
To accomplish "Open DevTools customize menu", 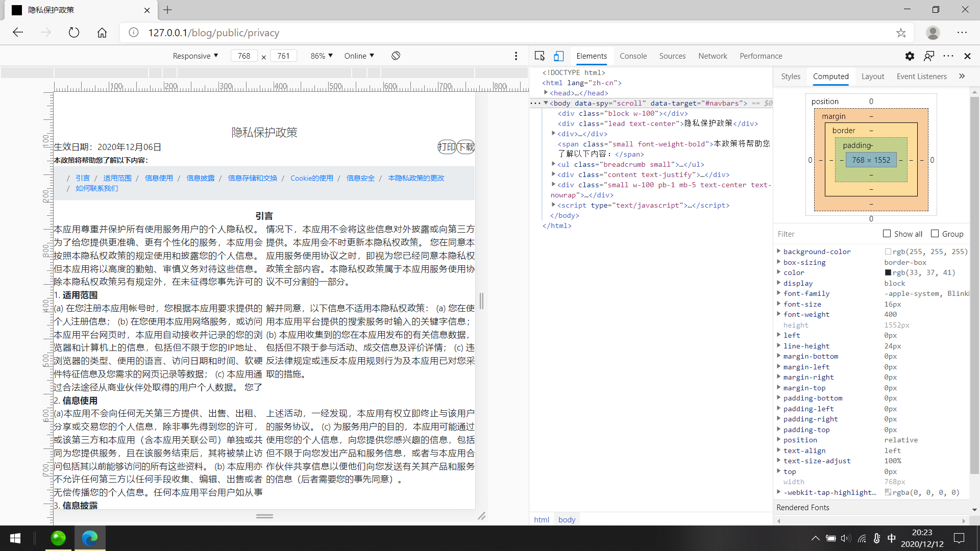I will click(948, 56).
